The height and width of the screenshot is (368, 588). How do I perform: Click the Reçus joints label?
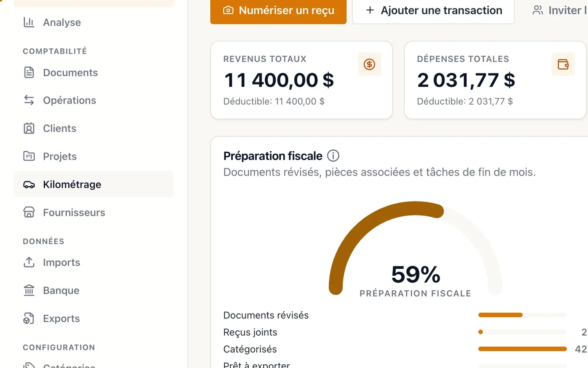(250, 332)
